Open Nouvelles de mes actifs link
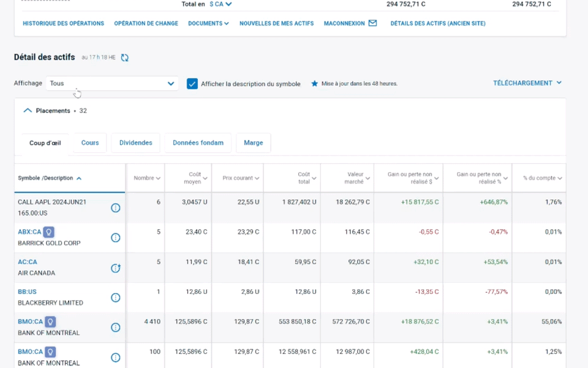 tap(276, 23)
